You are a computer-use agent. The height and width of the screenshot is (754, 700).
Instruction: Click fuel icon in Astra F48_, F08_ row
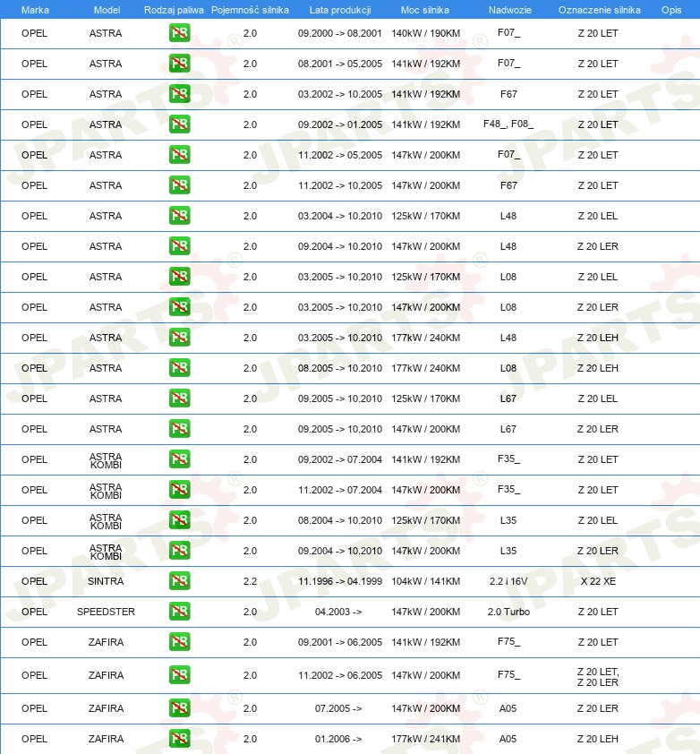(179, 124)
